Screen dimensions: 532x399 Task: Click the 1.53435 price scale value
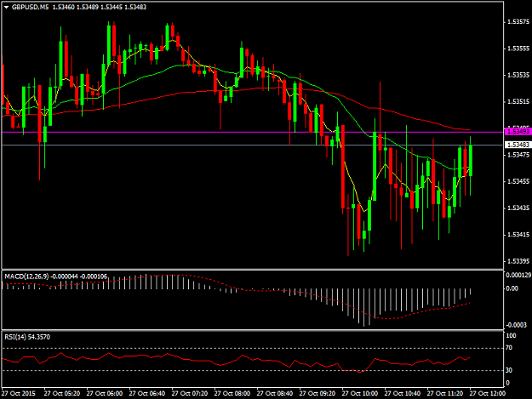[x=518, y=208]
